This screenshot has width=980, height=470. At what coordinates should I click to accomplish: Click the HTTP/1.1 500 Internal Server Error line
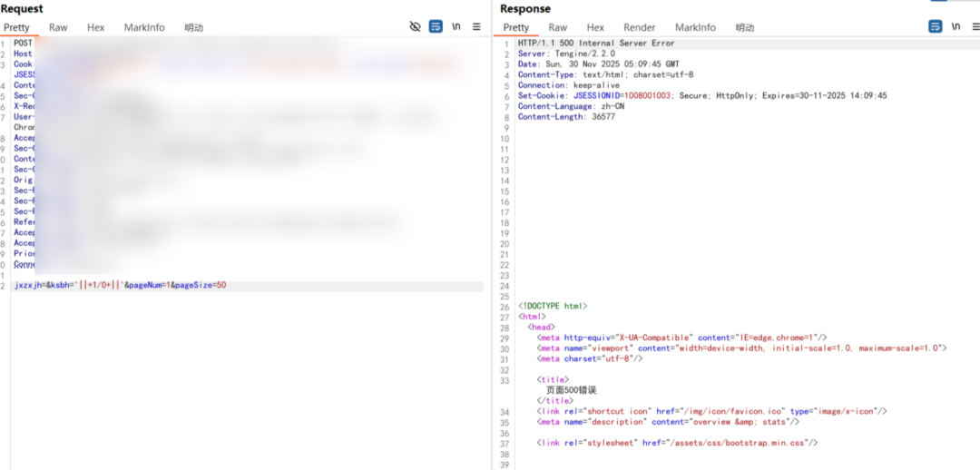pyautogui.click(x=596, y=43)
